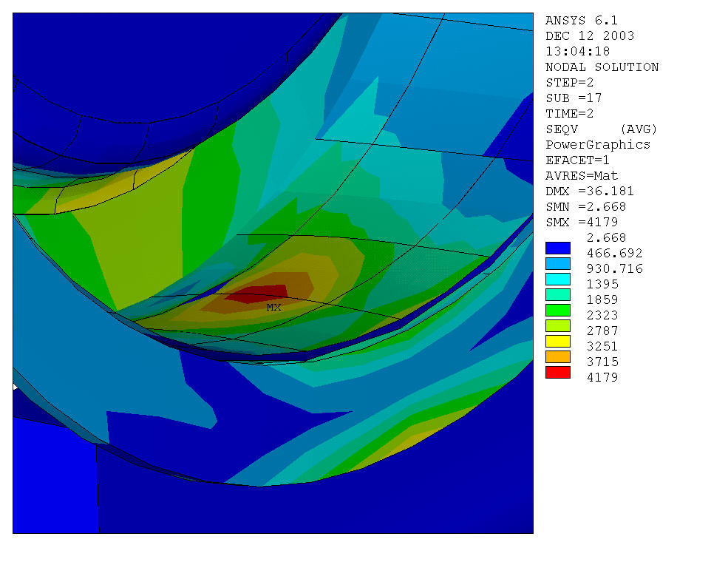The image size is (728, 579).
Task: Click the legend value 930.716
Action: pyautogui.click(x=615, y=268)
